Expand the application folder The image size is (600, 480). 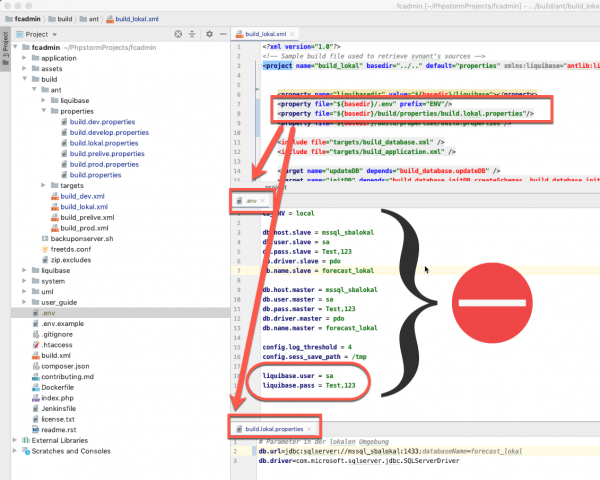tap(25, 58)
